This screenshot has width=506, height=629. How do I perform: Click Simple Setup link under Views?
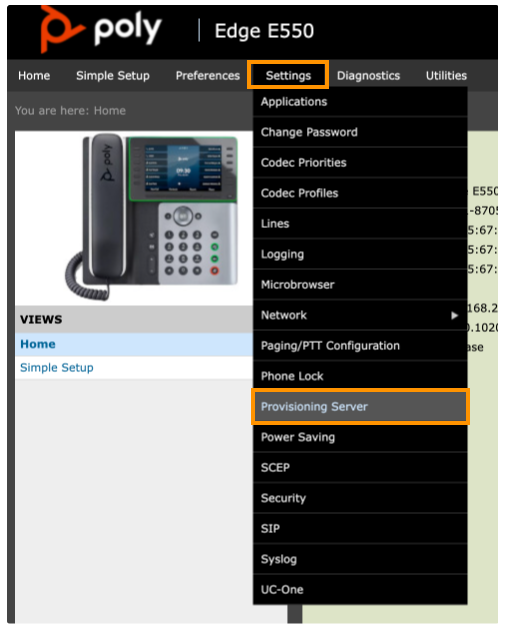pos(57,368)
